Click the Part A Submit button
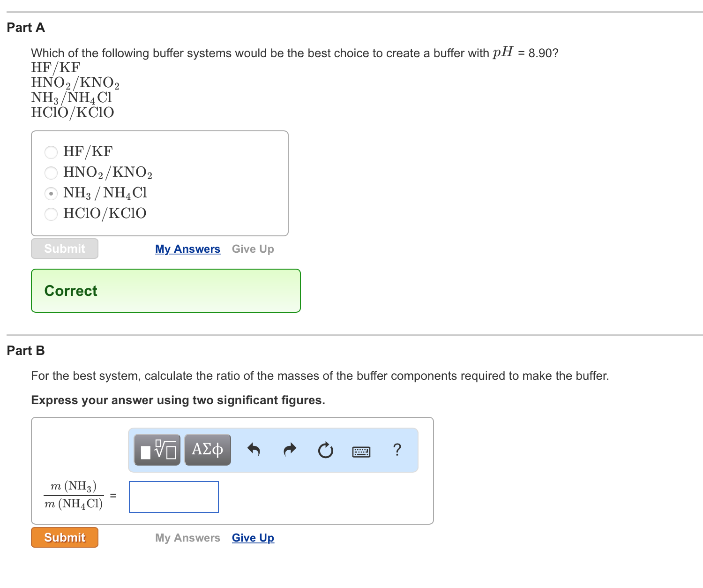The image size is (703, 588). point(64,249)
